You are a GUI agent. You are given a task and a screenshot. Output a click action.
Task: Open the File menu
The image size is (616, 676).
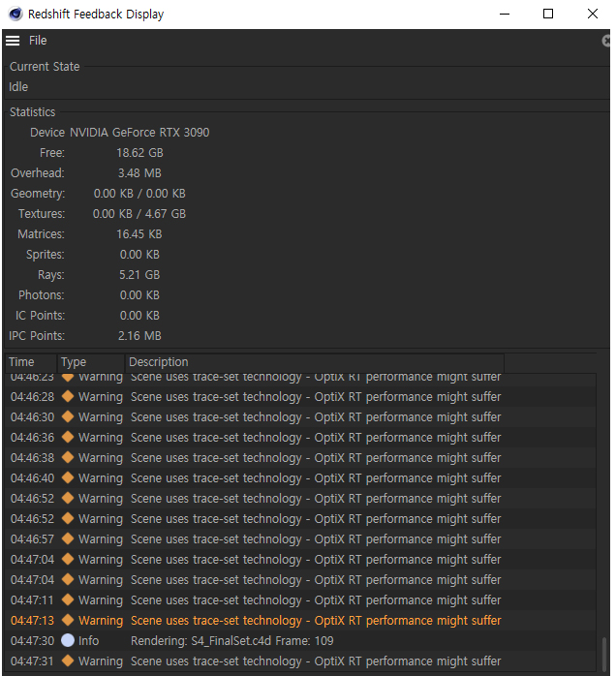tap(38, 41)
